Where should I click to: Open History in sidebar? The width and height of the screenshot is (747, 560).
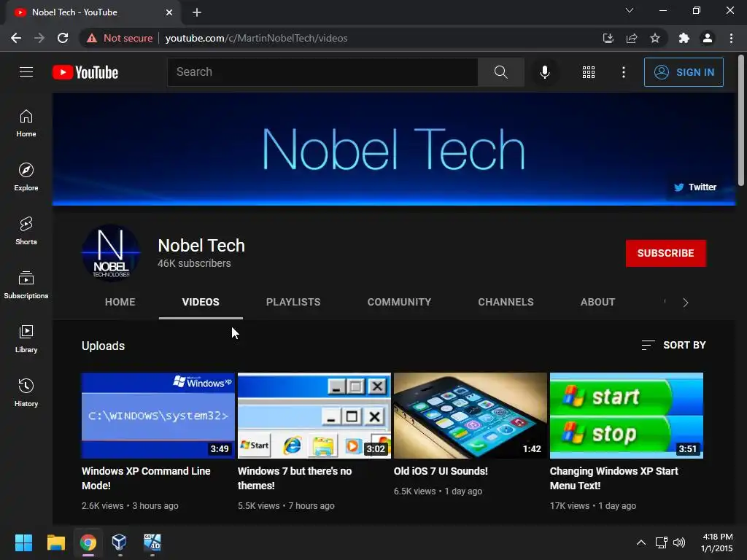point(26,392)
